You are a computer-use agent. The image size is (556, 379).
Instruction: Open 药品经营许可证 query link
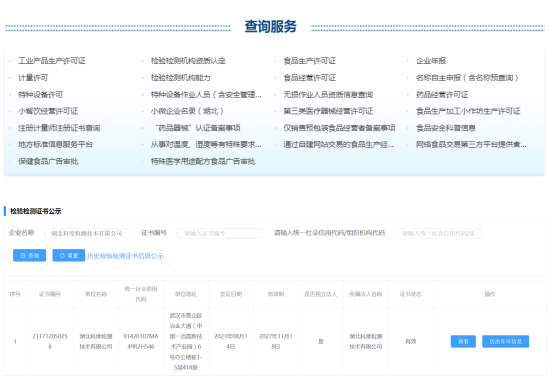(x=442, y=95)
